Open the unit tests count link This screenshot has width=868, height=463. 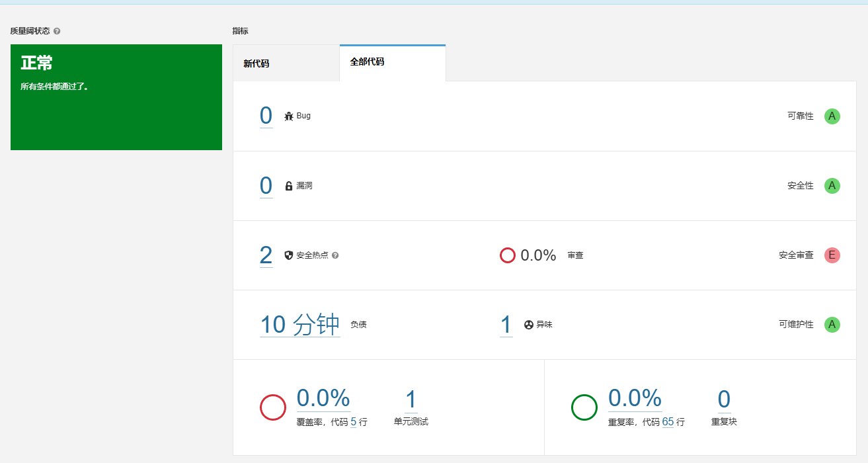pos(411,400)
